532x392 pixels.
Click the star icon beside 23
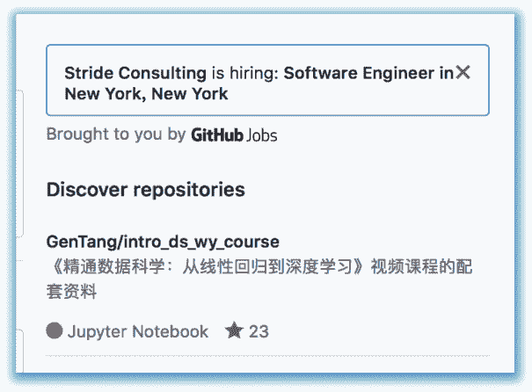[x=234, y=330]
